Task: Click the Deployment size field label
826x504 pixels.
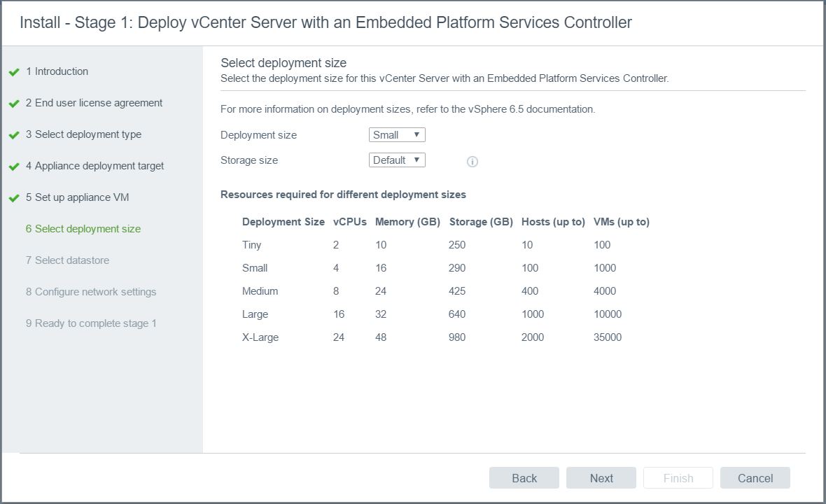Action: (259, 135)
